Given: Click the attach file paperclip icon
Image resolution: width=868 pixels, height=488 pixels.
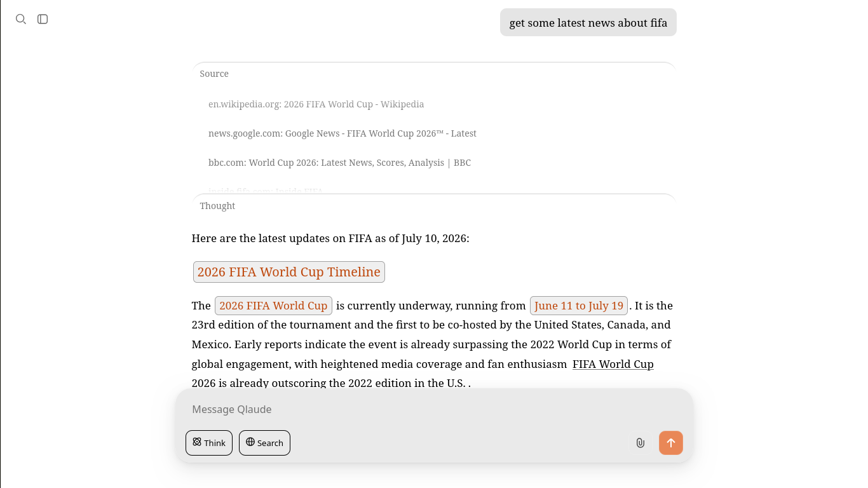Looking at the screenshot, I should pos(640,443).
